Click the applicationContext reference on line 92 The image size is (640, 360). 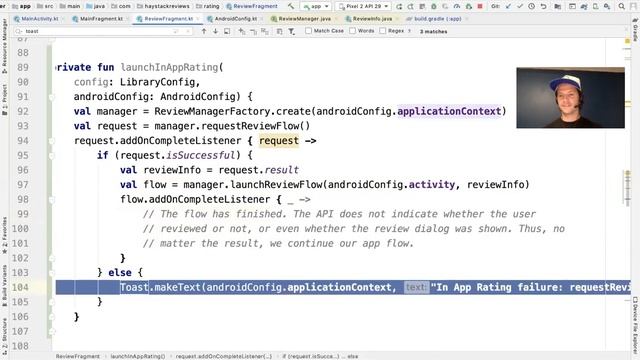449,111
